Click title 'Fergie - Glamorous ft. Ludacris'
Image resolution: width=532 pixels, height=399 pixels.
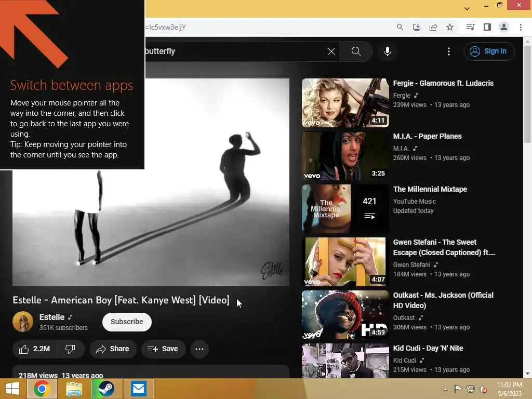443,83
